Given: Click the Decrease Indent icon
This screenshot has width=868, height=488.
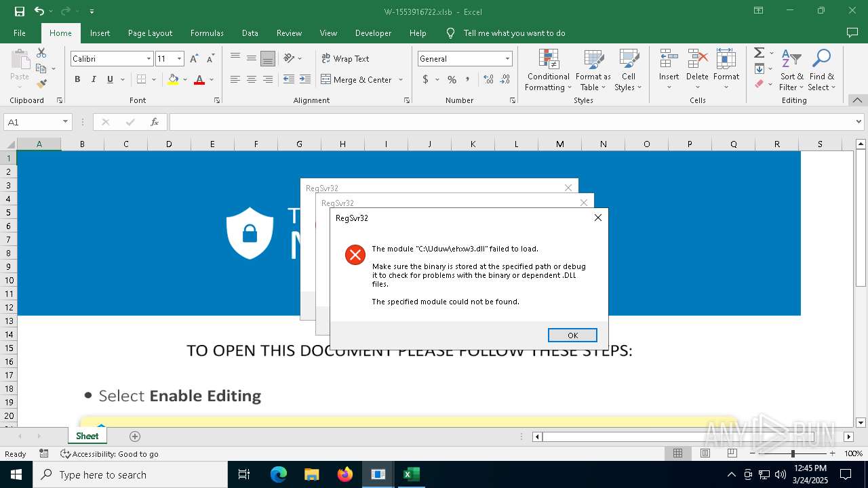Looking at the screenshot, I should [289, 79].
